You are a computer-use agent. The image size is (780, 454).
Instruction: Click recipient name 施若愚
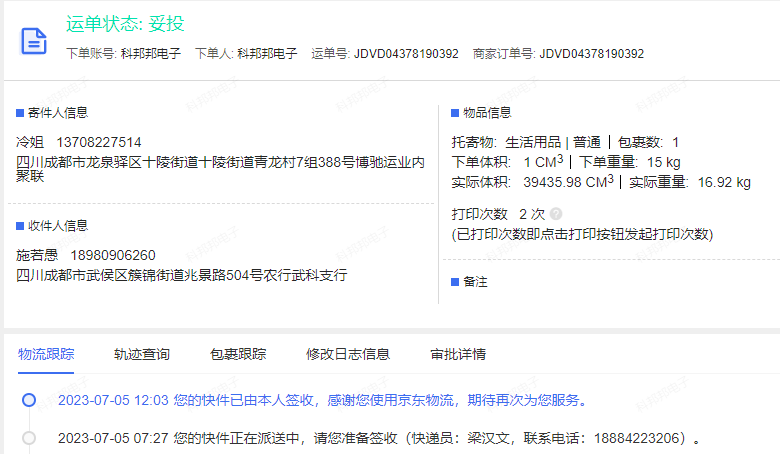click(37, 255)
